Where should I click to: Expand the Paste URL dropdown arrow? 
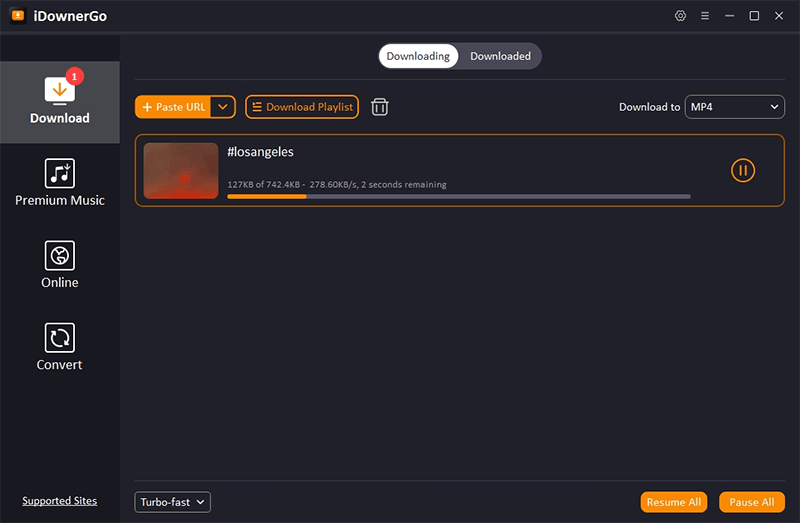click(x=224, y=107)
